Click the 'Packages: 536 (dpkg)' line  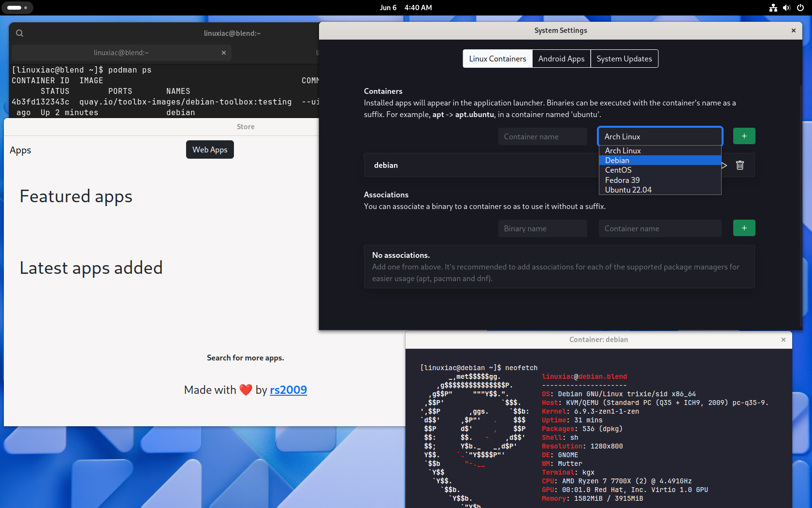click(x=582, y=429)
